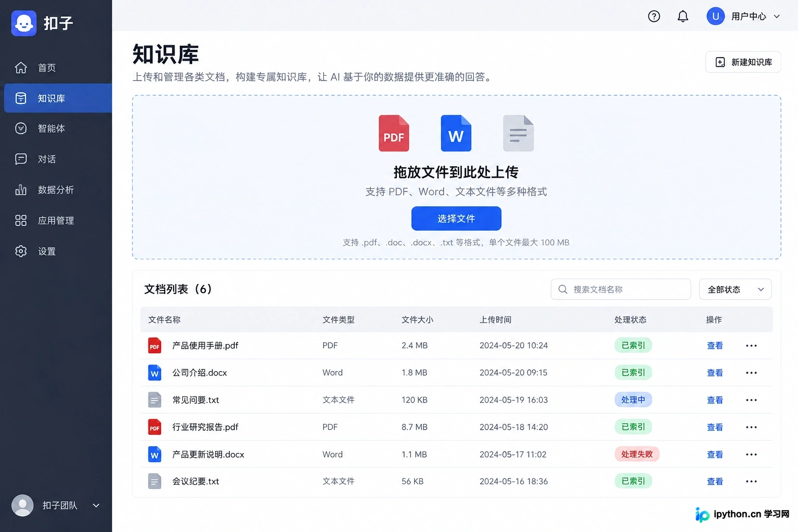Viewport: 798px width, 532px height.
Task: Open the 全部状态 filter dropdown
Action: [x=735, y=289]
